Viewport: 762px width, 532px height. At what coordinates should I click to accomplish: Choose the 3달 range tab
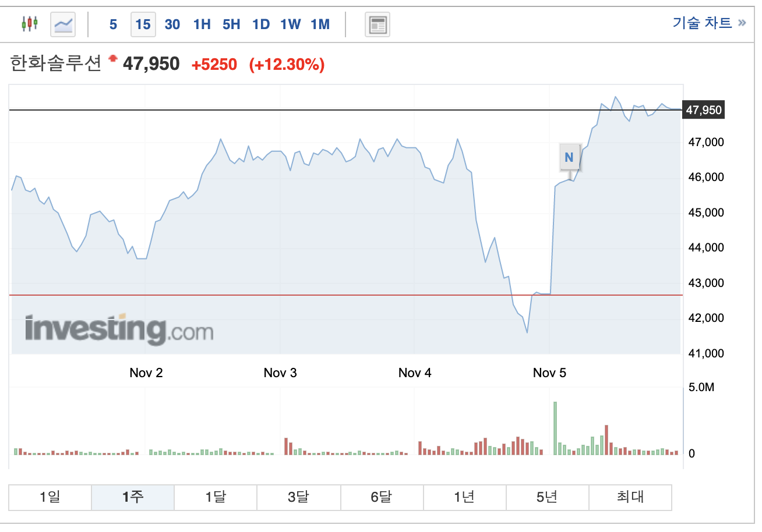click(299, 497)
